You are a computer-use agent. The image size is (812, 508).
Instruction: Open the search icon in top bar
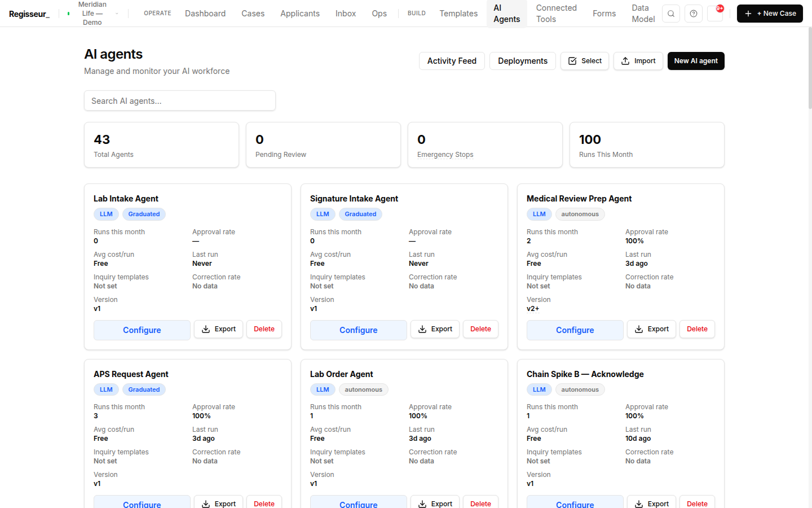671,14
